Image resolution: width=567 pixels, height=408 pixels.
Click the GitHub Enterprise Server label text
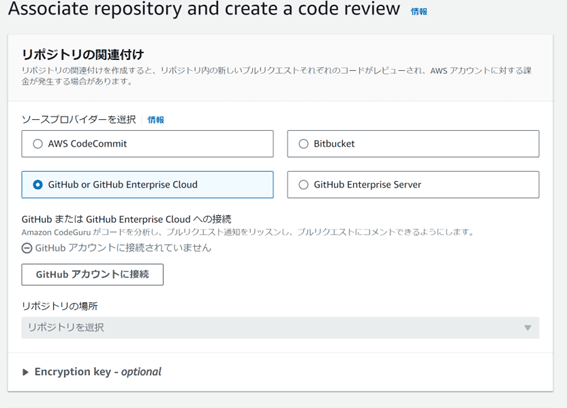click(367, 185)
